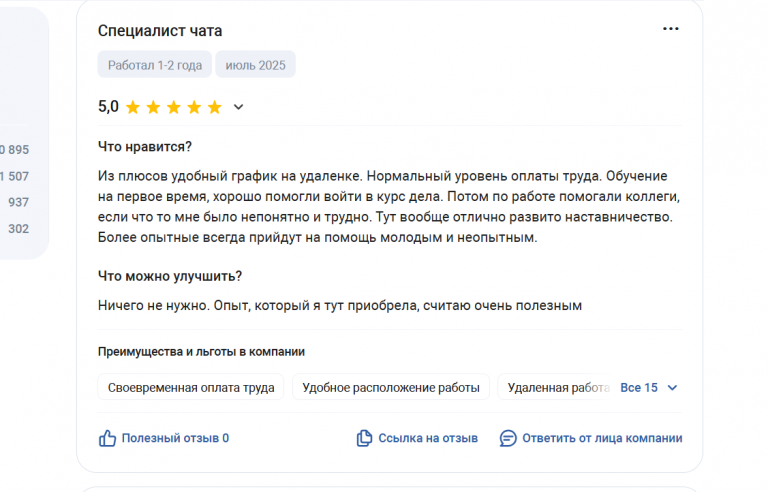Click Ответить от лица компании
768x492 pixels.
click(602, 438)
